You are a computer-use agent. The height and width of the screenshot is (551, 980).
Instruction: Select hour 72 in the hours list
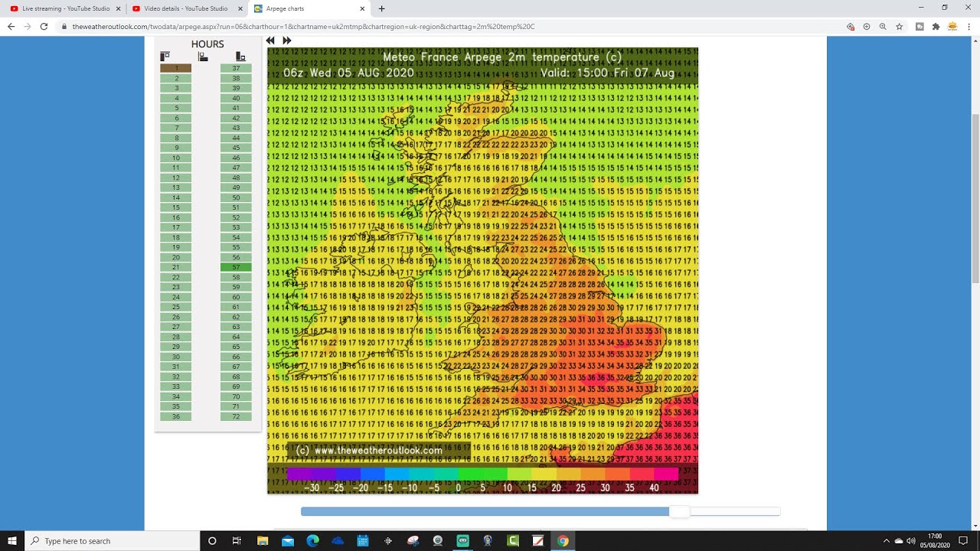click(x=236, y=416)
